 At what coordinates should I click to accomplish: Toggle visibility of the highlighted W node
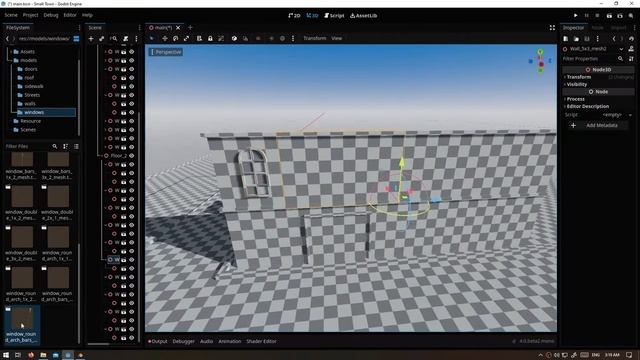tap(131, 260)
